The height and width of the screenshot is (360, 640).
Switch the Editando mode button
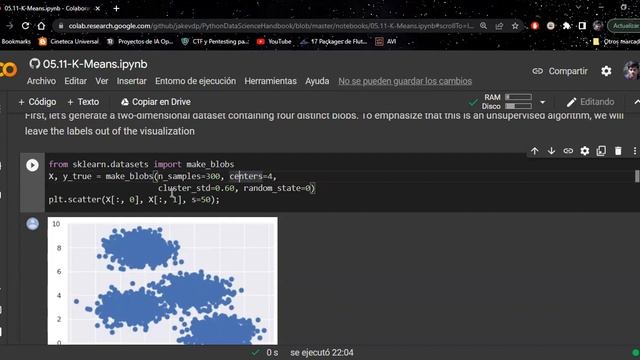click(590, 102)
